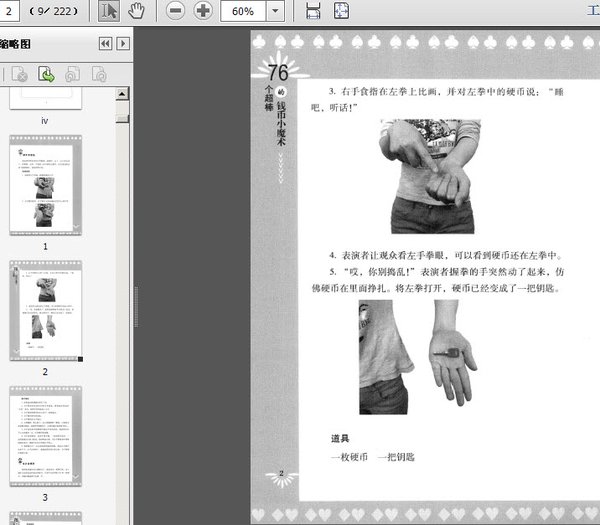
Task: Click the step 4 sentence in document
Action: point(447,255)
